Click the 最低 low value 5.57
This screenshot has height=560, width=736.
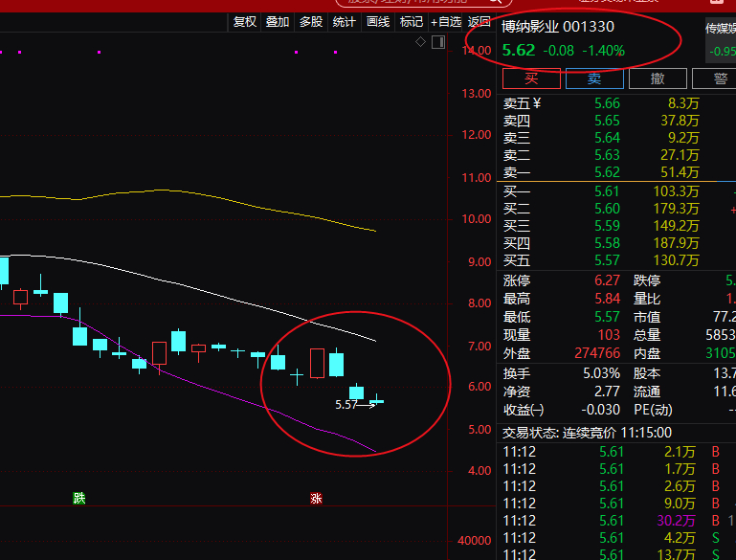coord(607,317)
